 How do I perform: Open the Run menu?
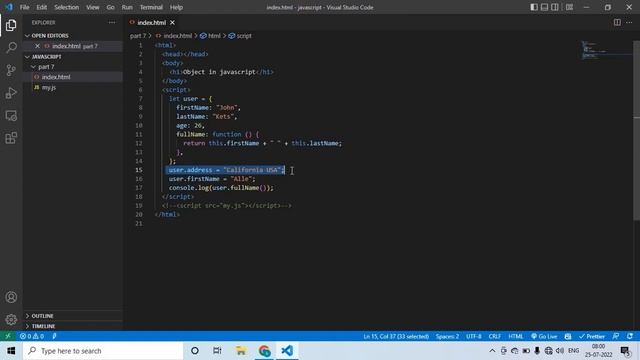pos(127,7)
